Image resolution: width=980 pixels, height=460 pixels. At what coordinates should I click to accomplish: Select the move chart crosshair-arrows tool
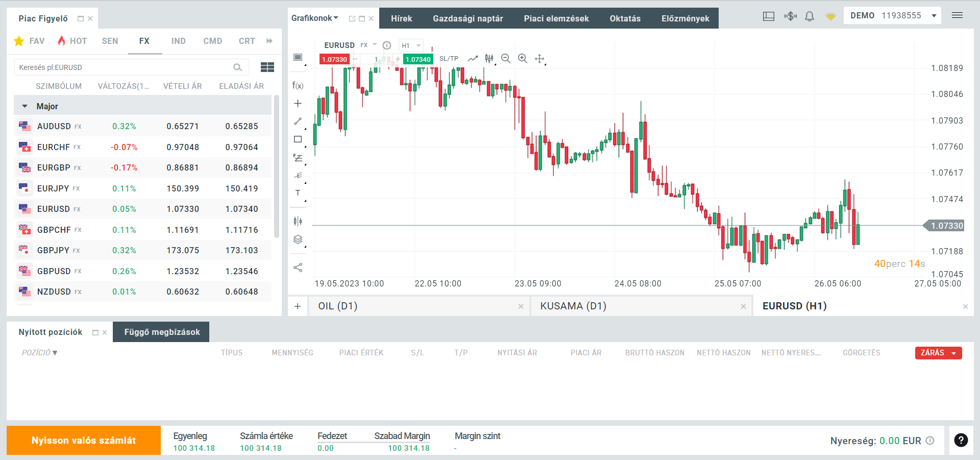click(540, 59)
